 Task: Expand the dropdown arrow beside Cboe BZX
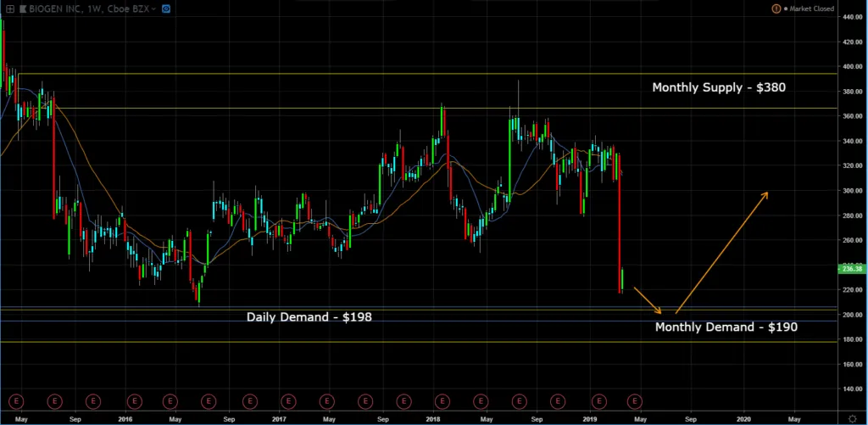pyautogui.click(x=154, y=9)
